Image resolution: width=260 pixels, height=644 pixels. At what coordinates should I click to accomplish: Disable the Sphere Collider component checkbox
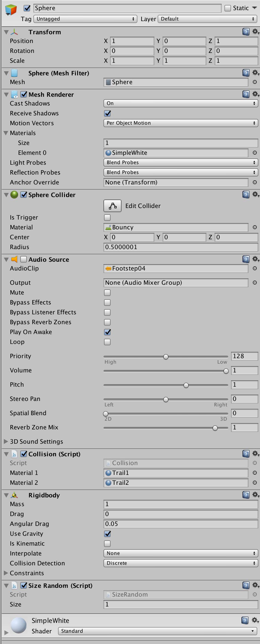coord(24,195)
